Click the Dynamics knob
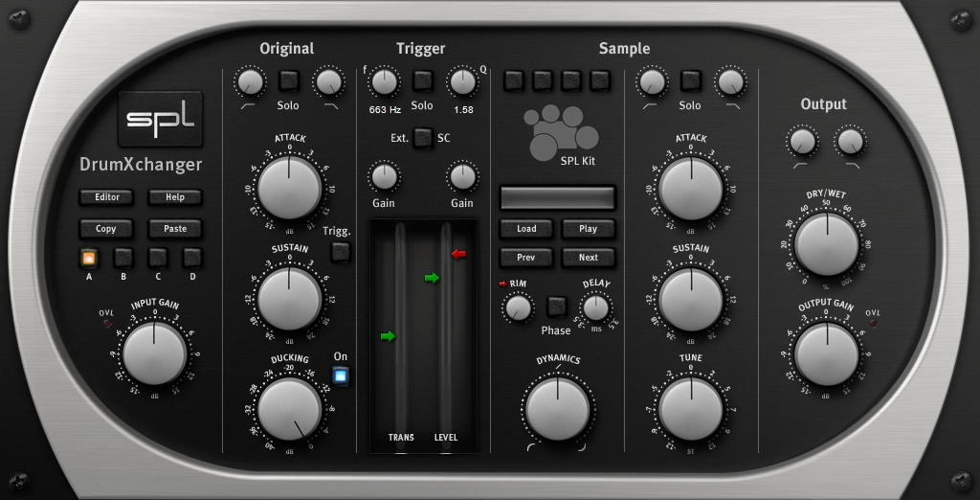980x500 pixels. pos(557,409)
